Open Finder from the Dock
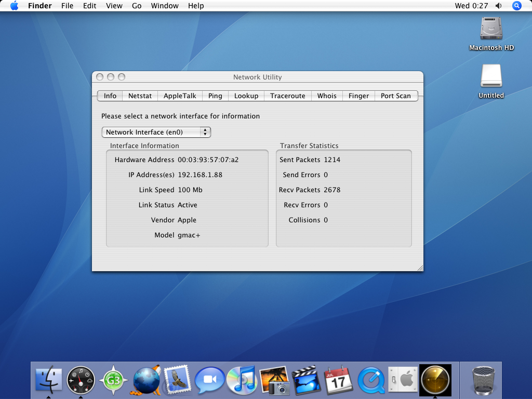532x399 pixels. click(x=49, y=380)
